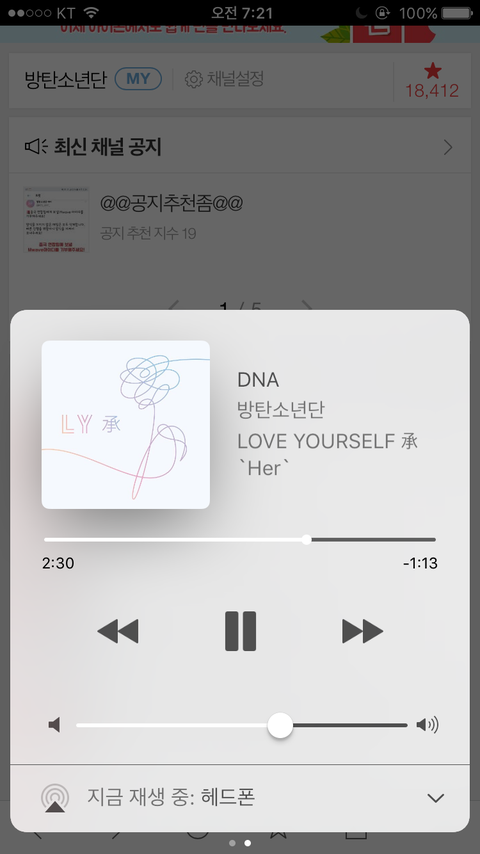
Task: Tap the low volume speaker icon
Action: [54, 725]
